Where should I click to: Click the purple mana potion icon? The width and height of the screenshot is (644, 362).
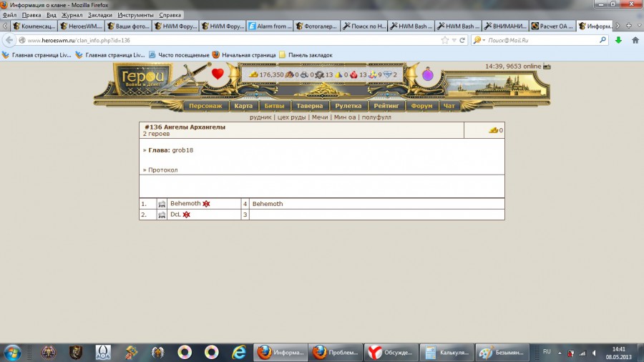tap(427, 74)
